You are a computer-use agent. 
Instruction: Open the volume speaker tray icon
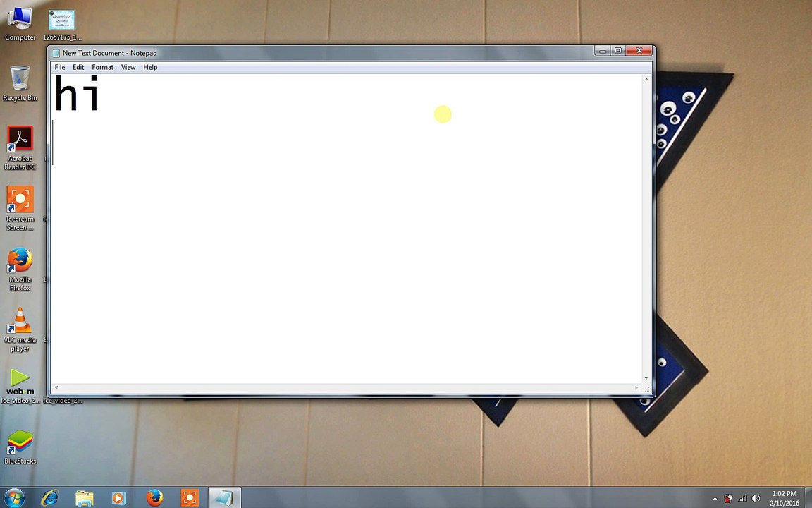click(x=756, y=499)
